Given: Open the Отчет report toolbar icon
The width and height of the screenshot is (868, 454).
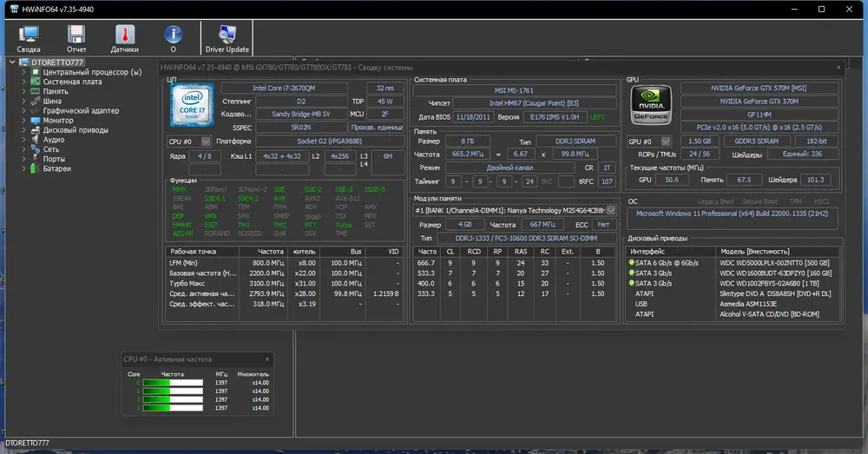Looking at the screenshot, I should [76, 39].
